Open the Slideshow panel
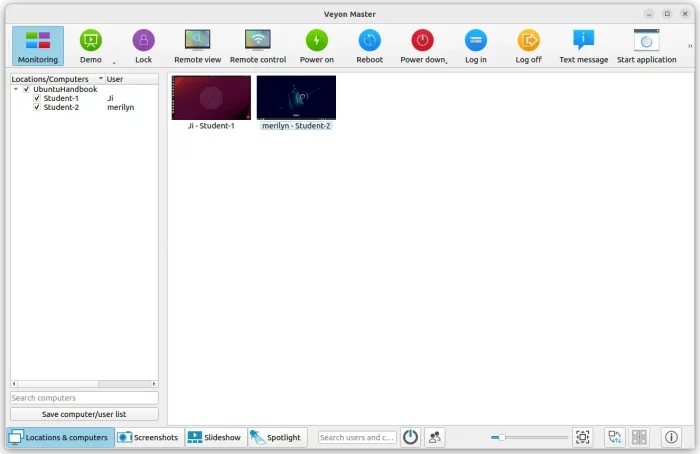This screenshot has height=454, width=700. tap(215, 437)
